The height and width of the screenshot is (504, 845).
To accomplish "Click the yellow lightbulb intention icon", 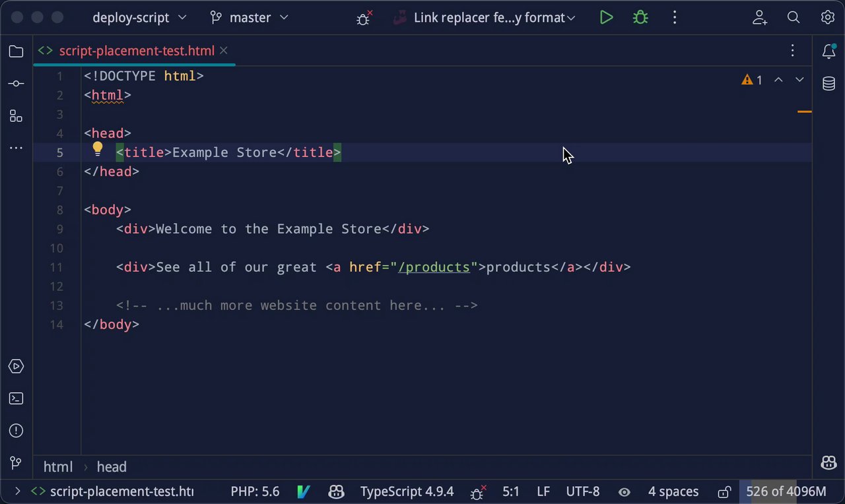I will pos(98,149).
